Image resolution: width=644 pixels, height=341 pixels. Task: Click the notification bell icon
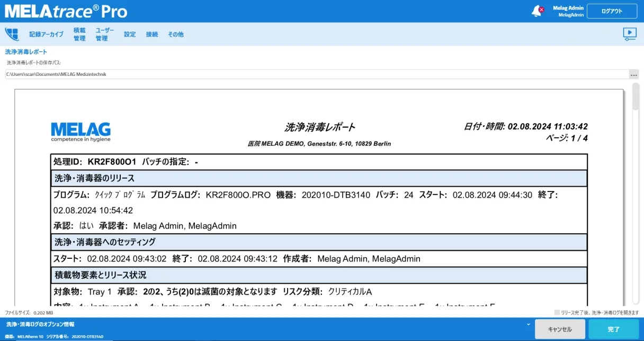click(537, 11)
